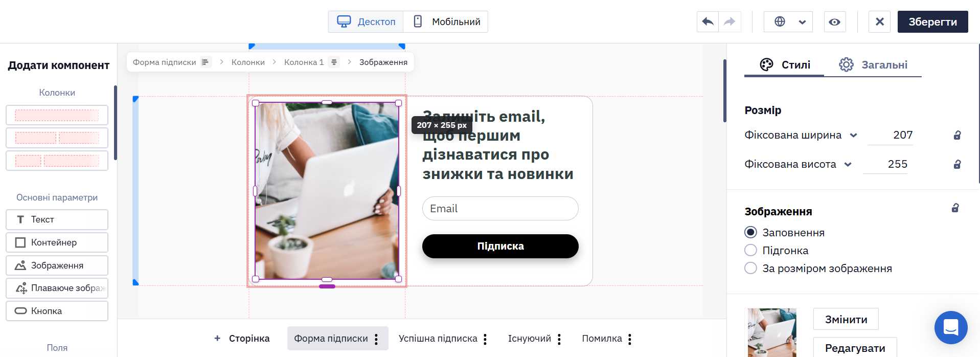Undo the last action with the back arrow
Screen dimensions: 980x357
[x=708, y=21]
